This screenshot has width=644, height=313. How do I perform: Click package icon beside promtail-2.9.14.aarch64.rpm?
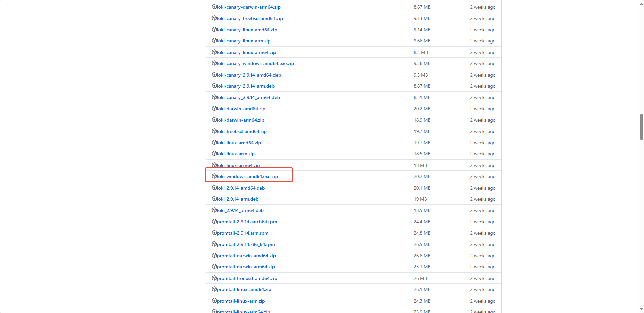[214, 222]
